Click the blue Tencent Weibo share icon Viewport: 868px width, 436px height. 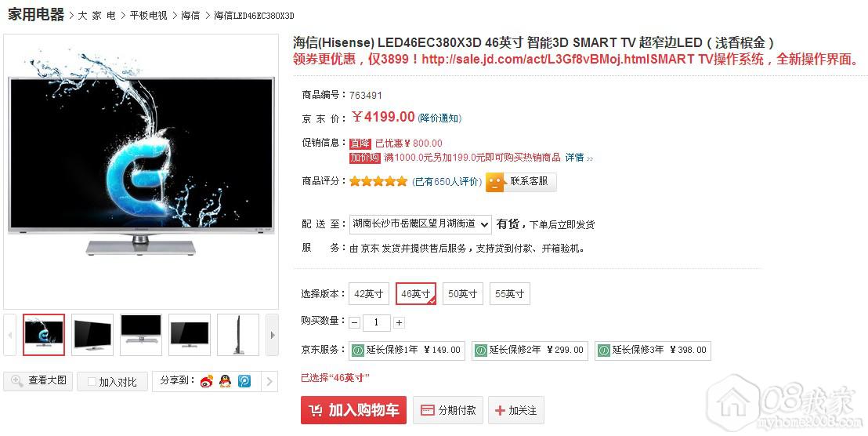(244, 381)
